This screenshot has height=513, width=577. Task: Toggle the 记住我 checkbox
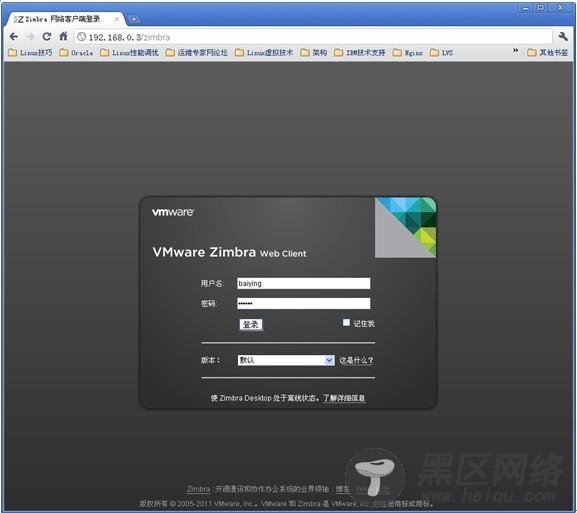(x=346, y=323)
